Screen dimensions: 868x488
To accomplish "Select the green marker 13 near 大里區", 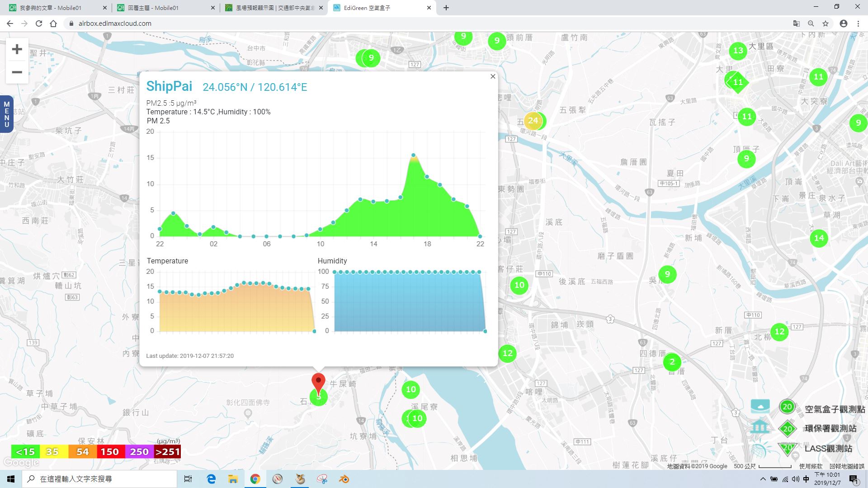I will point(738,51).
